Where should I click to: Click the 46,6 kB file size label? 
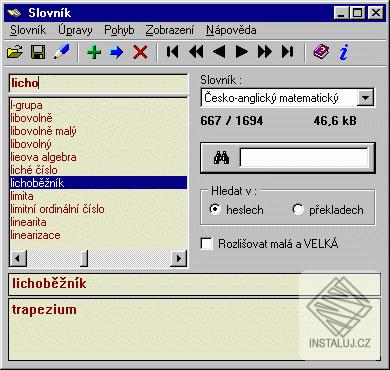pos(335,121)
